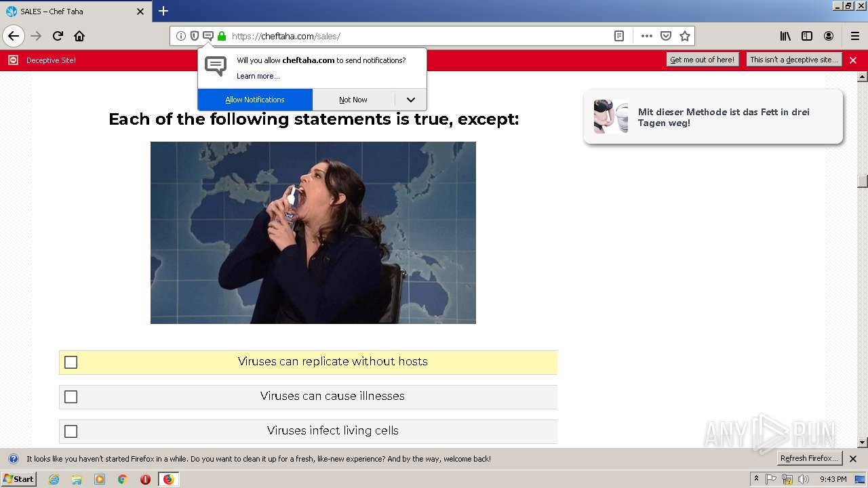
Task: Click the notification permission icon in URL bar
Action: click(x=208, y=36)
